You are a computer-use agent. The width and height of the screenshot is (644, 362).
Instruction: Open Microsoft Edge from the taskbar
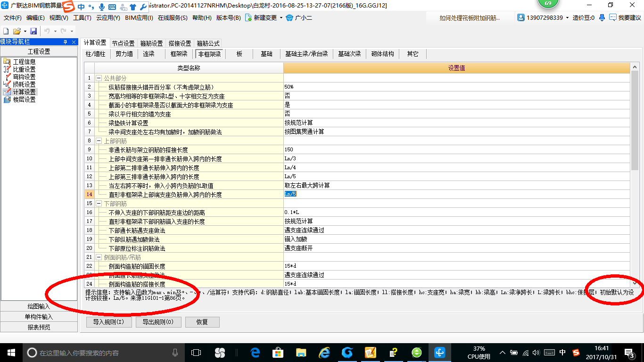256,352
